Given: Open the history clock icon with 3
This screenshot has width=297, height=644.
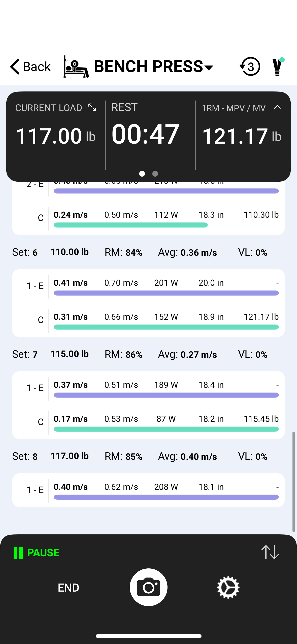Looking at the screenshot, I should pyautogui.click(x=250, y=67).
